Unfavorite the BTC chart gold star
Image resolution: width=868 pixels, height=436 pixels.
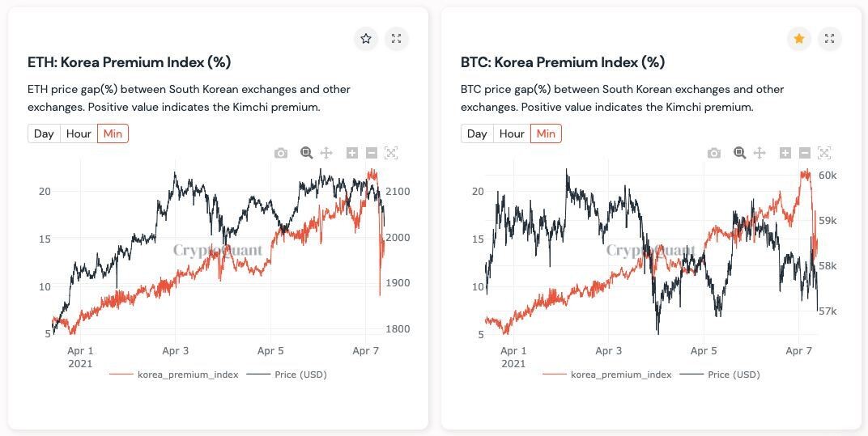[799, 39]
